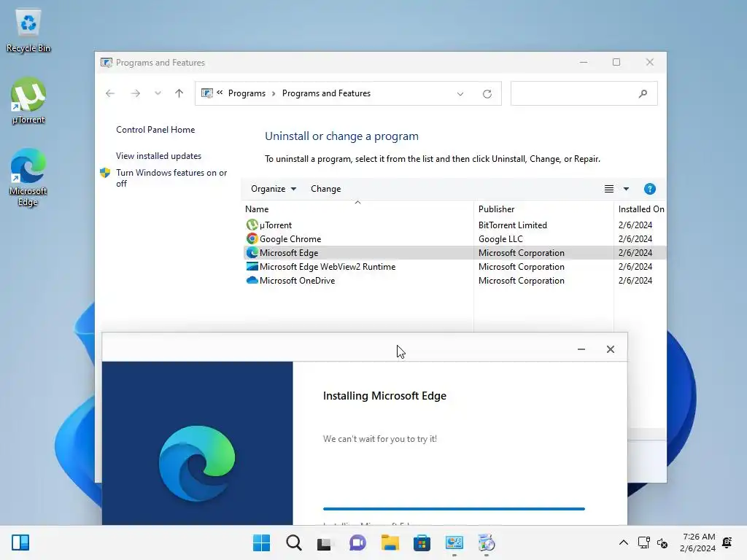This screenshot has width=747, height=560.
Task: Select the Microsoft OneDrive program row
Action: (455, 281)
